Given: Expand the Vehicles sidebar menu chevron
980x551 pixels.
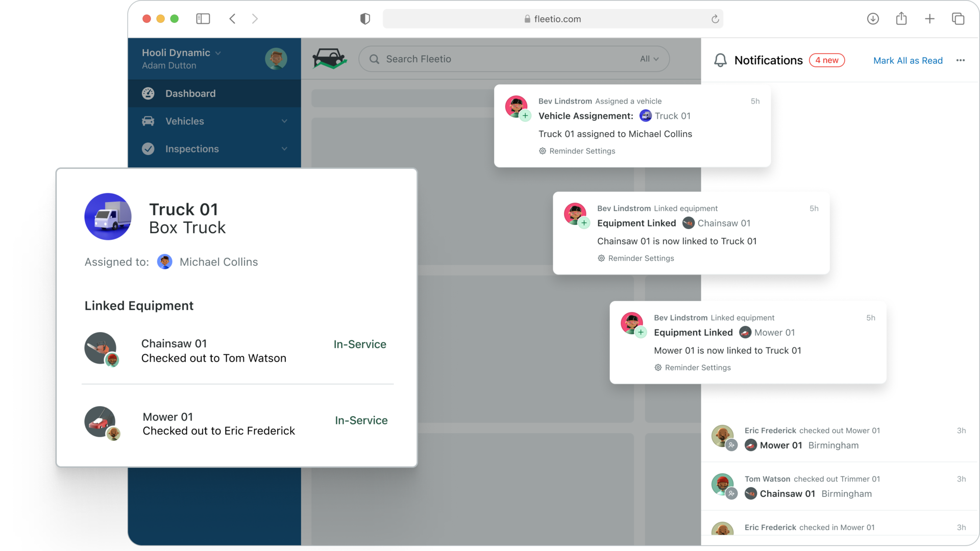Looking at the screenshot, I should coord(284,121).
